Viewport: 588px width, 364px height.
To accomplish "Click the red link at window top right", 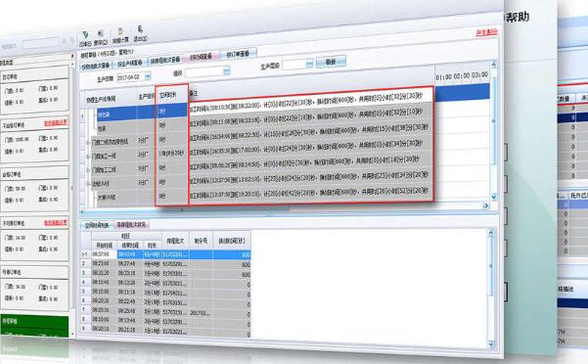I will pyautogui.click(x=487, y=32).
